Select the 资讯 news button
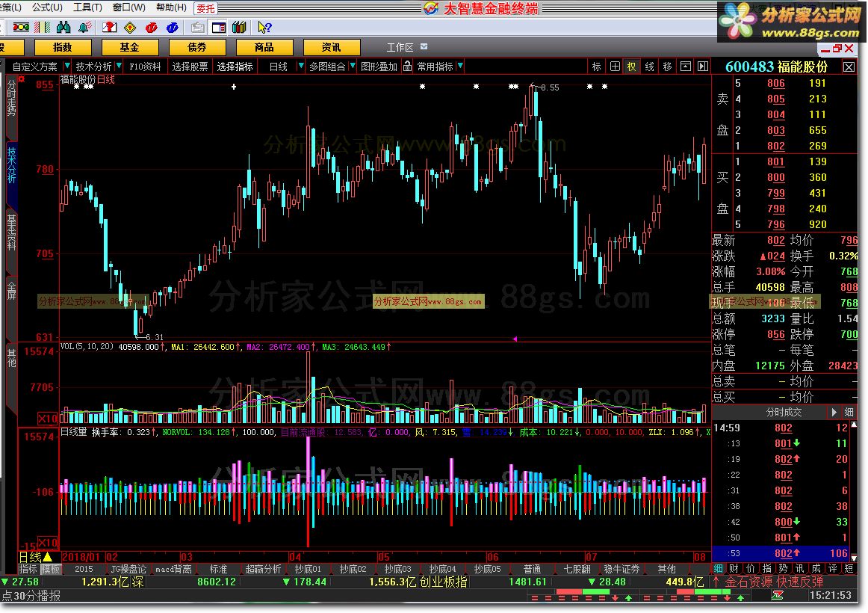The height and width of the screenshot is (613, 868). 331,48
